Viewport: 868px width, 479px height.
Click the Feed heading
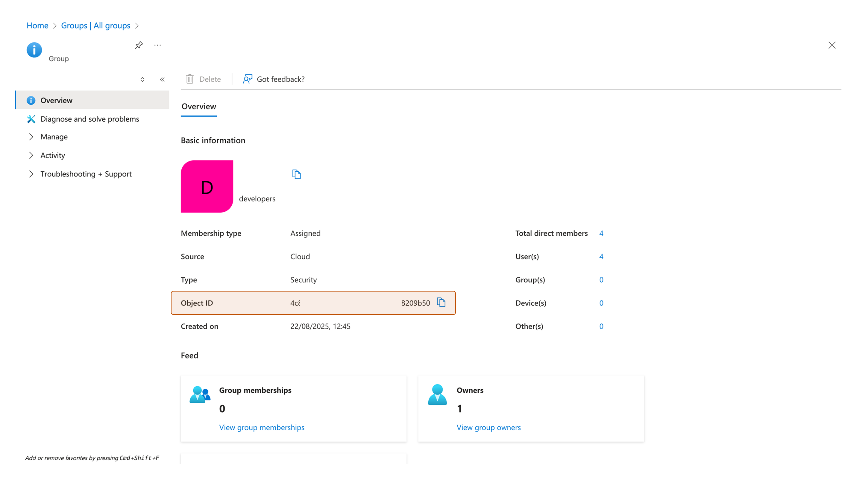189,355
